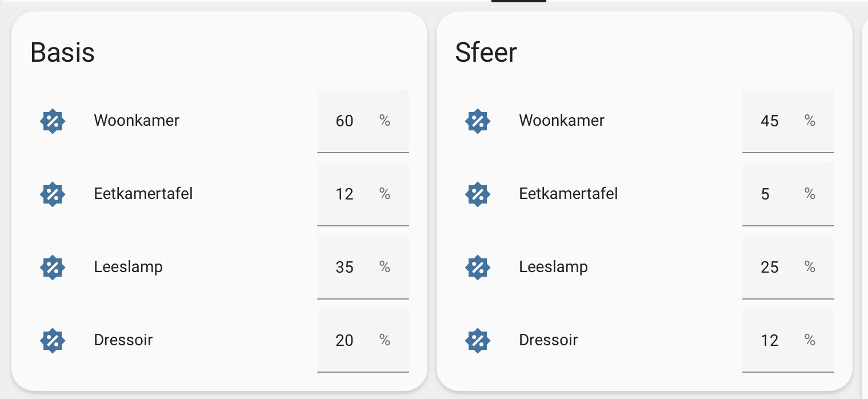
Task: Open the Woonkamer entity label in Basis
Action: 137,121
